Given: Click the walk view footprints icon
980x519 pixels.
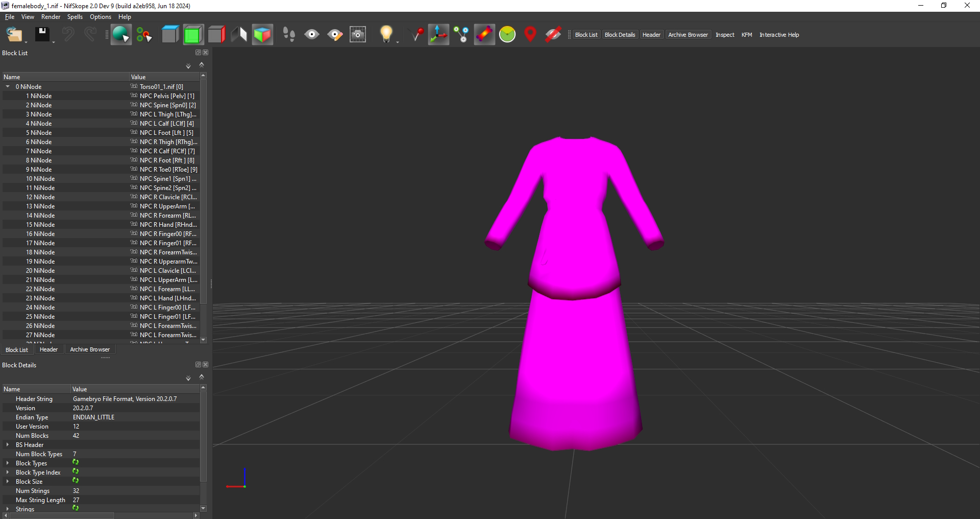Looking at the screenshot, I should coord(289,35).
